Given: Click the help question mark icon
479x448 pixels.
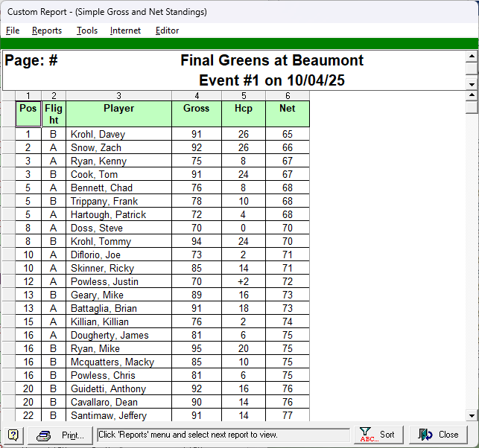Looking at the screenshot, I should (13, 435).
